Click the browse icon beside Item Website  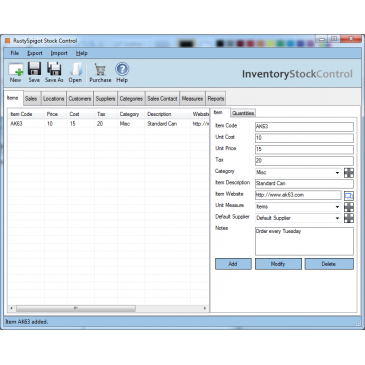click(x=349, y=196)
